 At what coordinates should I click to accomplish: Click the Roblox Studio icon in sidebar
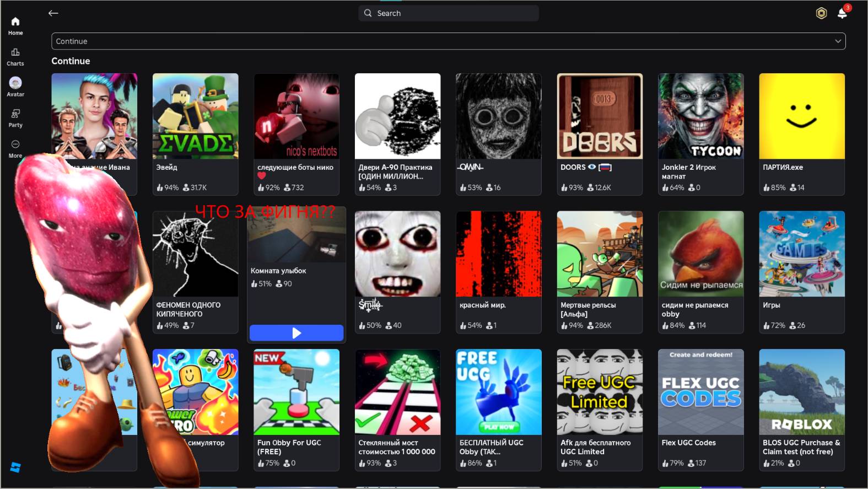click(15, 467)
